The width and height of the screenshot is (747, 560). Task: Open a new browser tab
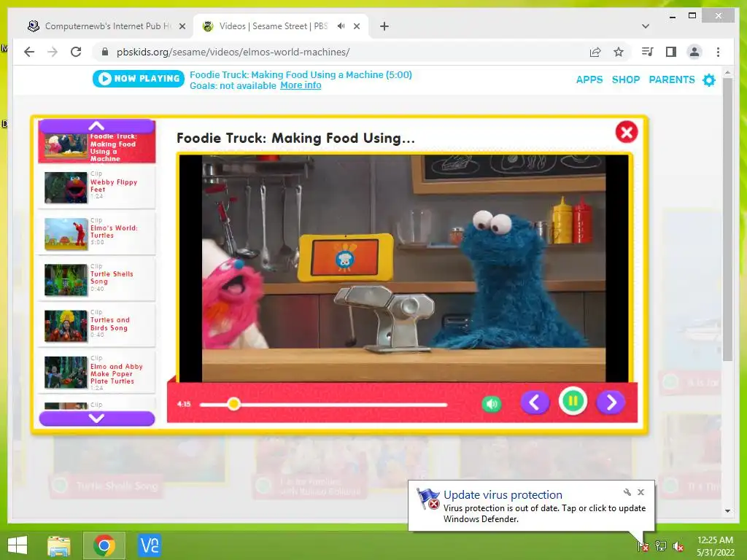[384, 26]
